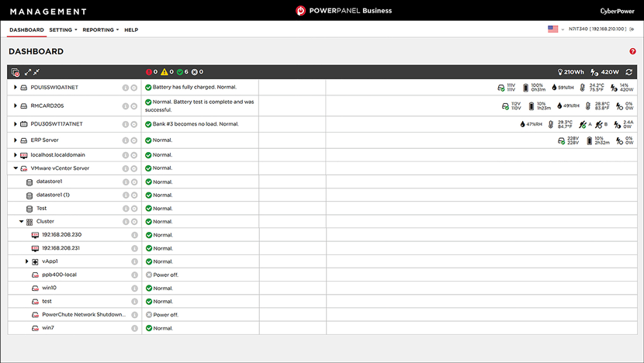Click the Normal status of win10

tap(163, 289)
